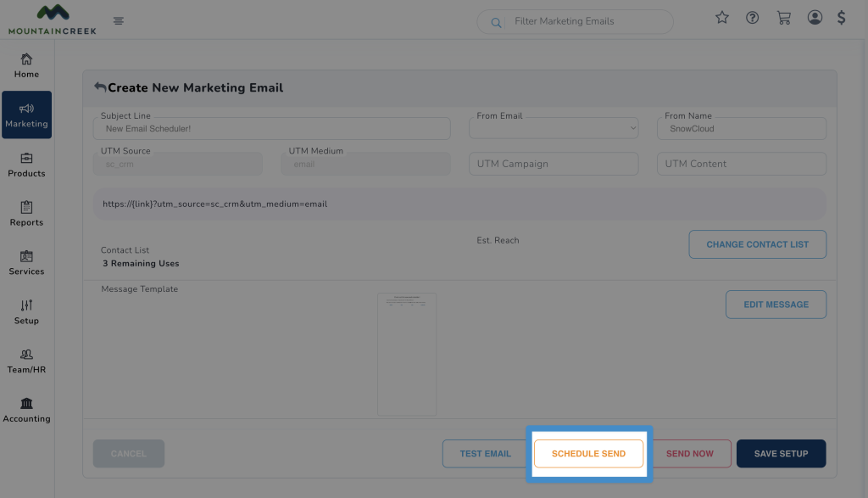Click the back arrow beside Create
868x498 pixels.
[x=100, y=87]
